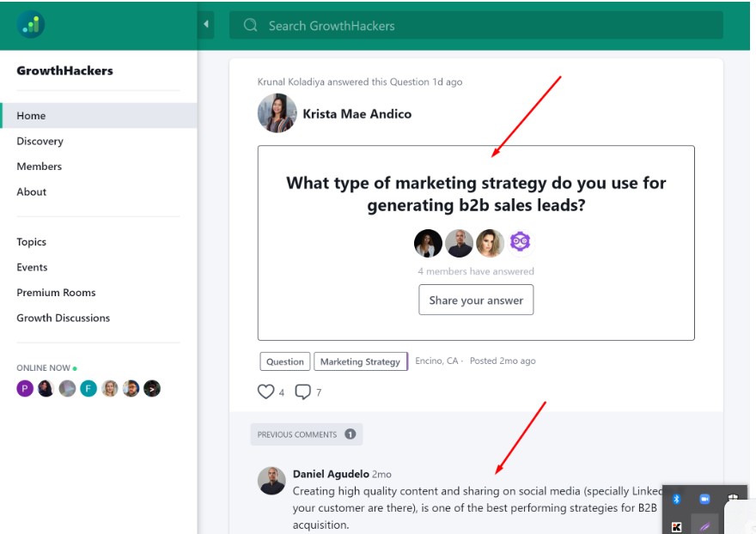Click the 'Posted 2mo ago' timestamp
This screenshot has height=534, width=756.
503,361
